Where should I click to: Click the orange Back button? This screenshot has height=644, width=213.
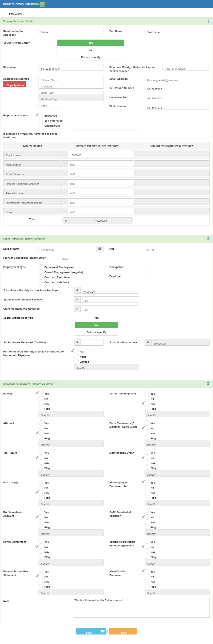(x=123, y=632)
